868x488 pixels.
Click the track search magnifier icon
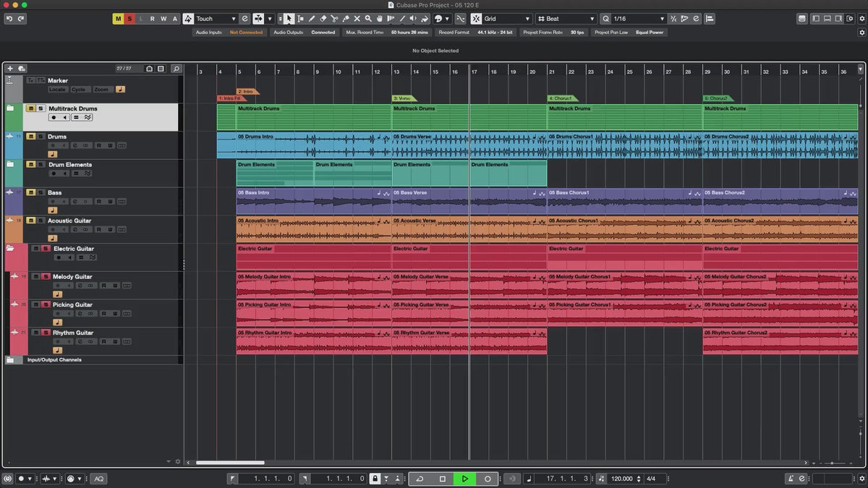[x=176, y=69]
